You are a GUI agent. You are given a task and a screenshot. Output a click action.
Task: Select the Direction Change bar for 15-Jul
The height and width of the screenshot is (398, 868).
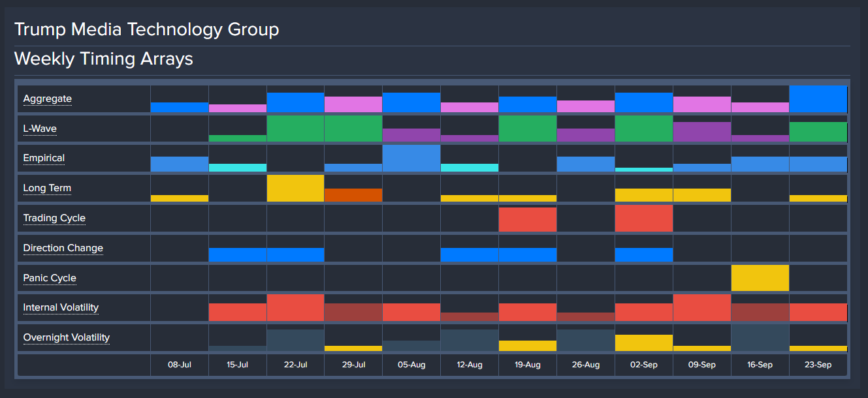pos(238,255)
